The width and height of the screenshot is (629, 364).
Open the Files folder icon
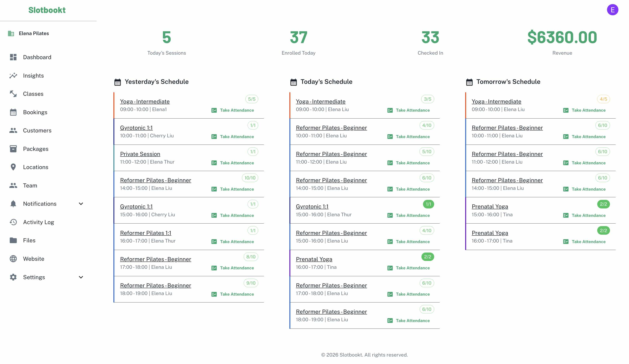click(x=13, y=240)
